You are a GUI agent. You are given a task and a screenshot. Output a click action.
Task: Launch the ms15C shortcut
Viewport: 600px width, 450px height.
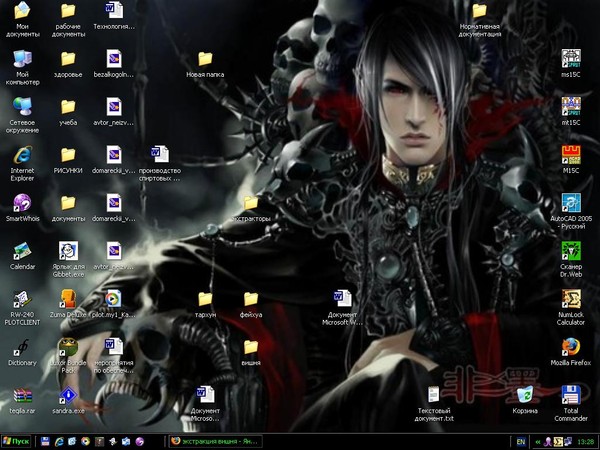coord(571,64)
